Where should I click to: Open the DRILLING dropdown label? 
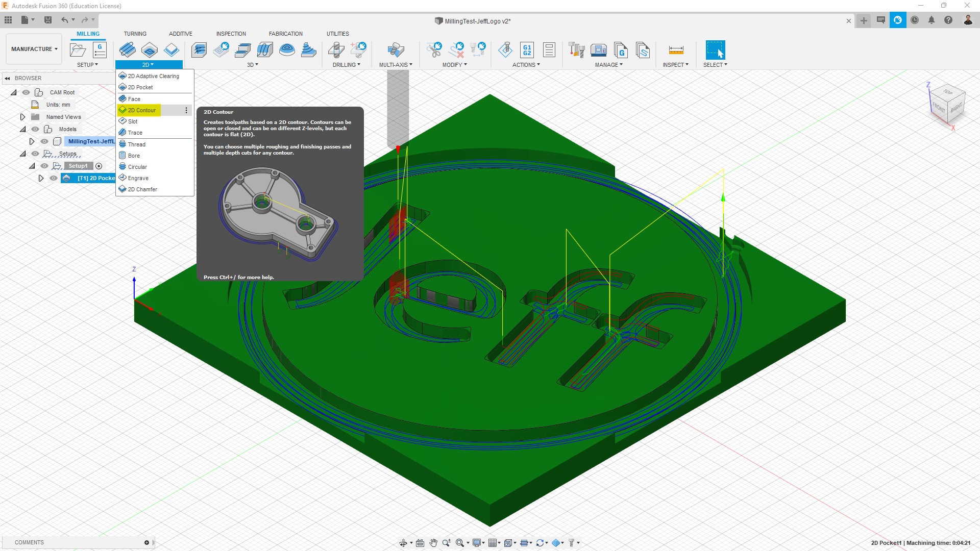point(346,65)
